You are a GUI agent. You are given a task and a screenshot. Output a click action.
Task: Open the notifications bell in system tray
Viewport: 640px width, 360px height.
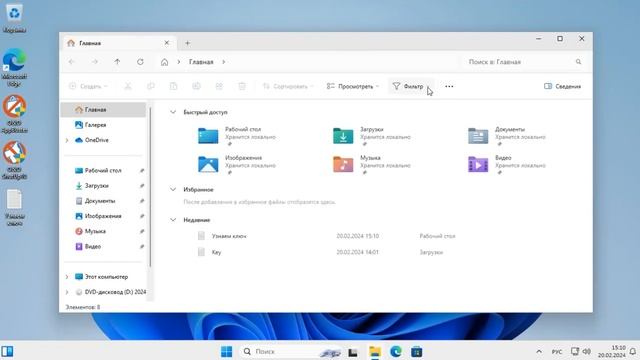click(632, 351)
